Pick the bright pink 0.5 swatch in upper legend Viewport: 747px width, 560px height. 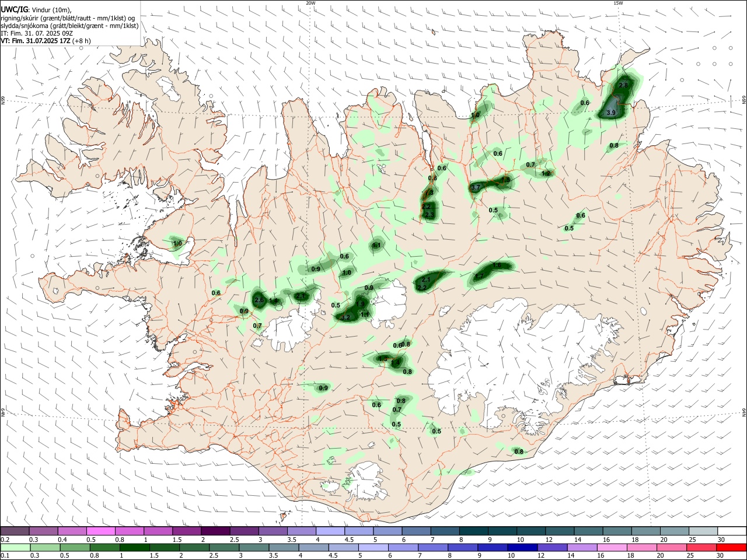(100, 531)
